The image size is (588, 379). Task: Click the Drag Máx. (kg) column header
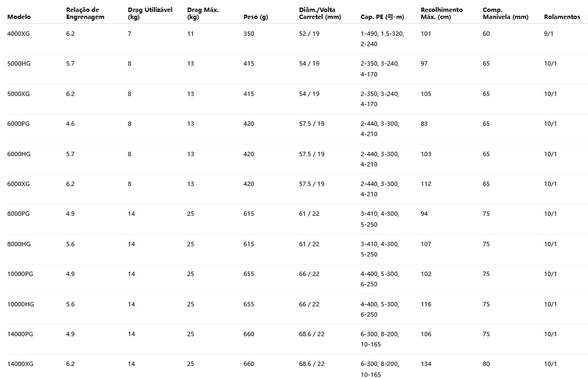pos(203,14)
